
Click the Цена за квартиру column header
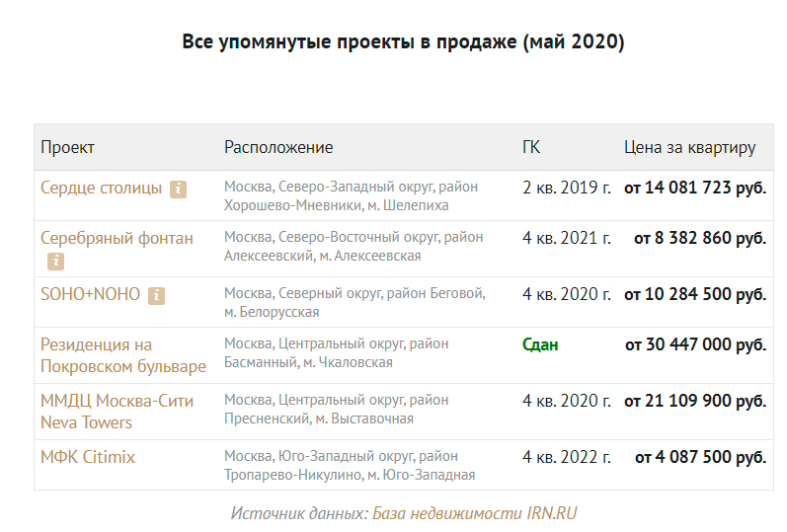689,147
